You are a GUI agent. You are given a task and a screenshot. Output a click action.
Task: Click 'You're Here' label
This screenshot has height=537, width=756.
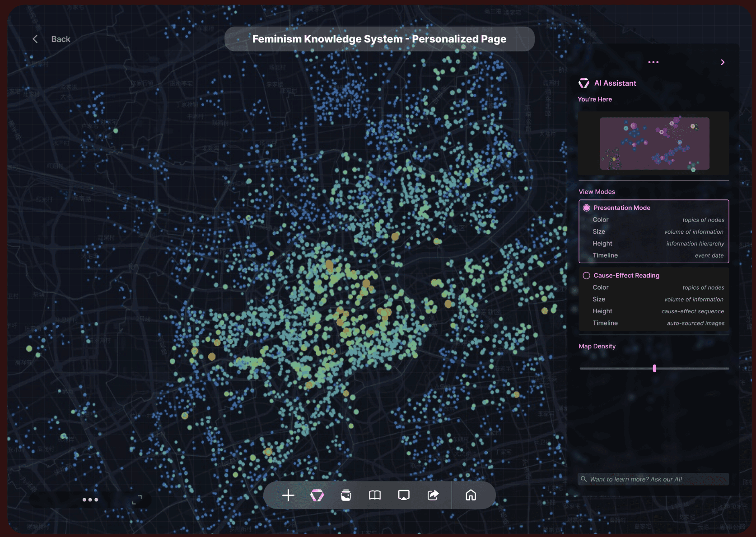point(595,99)
